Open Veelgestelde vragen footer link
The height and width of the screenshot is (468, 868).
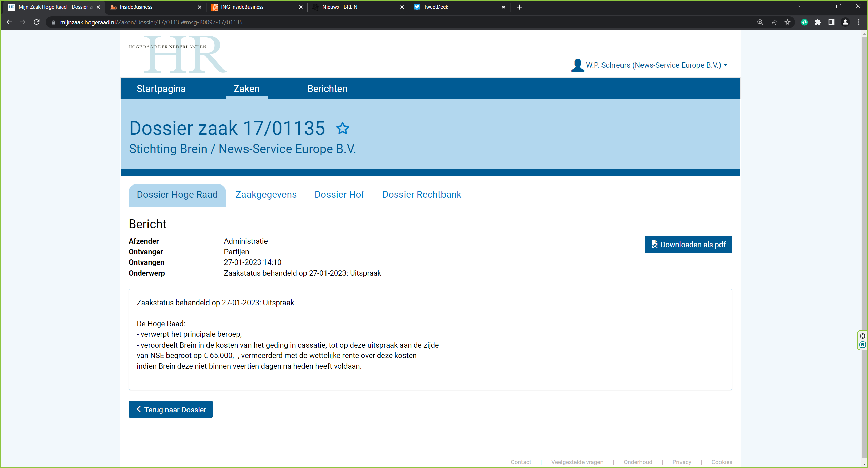(x=577, y=462)
